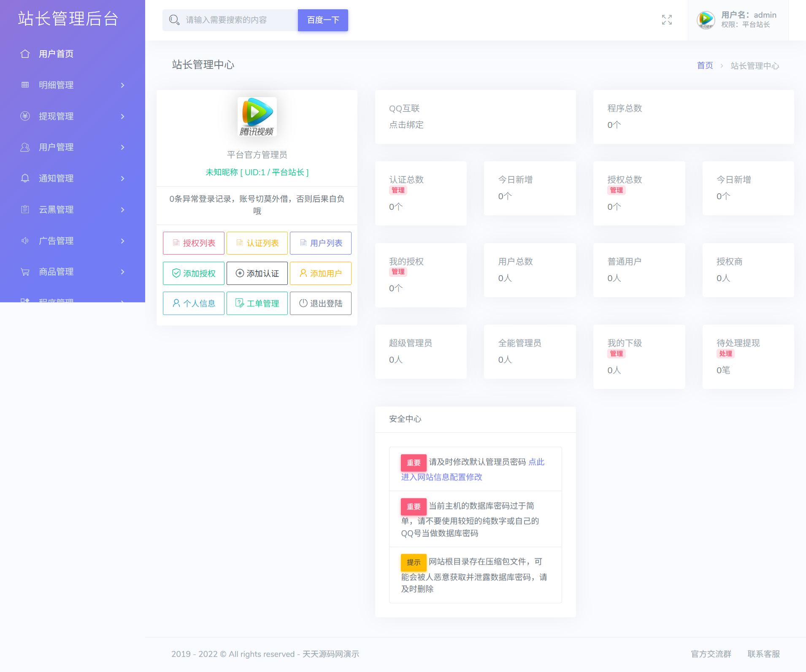Click the person icon for 用户管理

point(25,147)
